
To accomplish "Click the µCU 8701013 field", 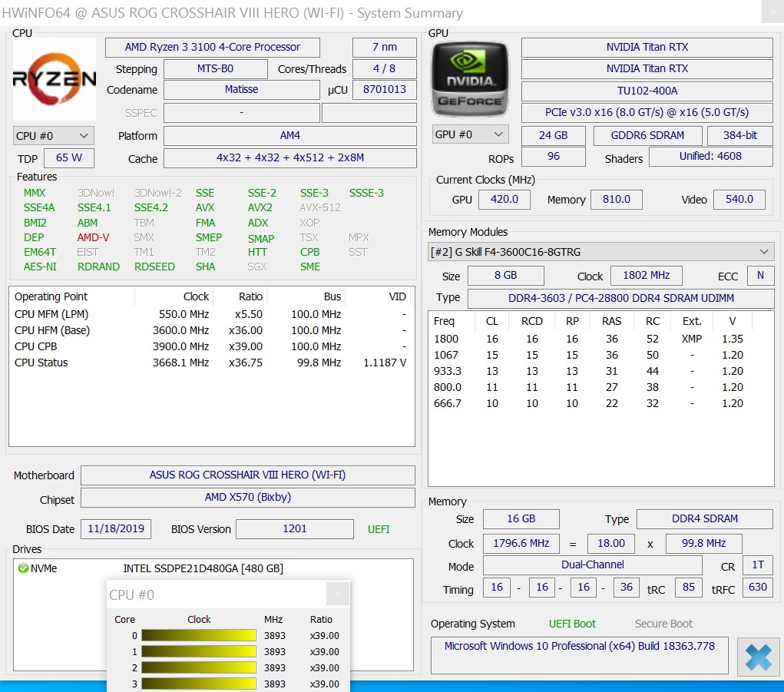I will point(385,90).
